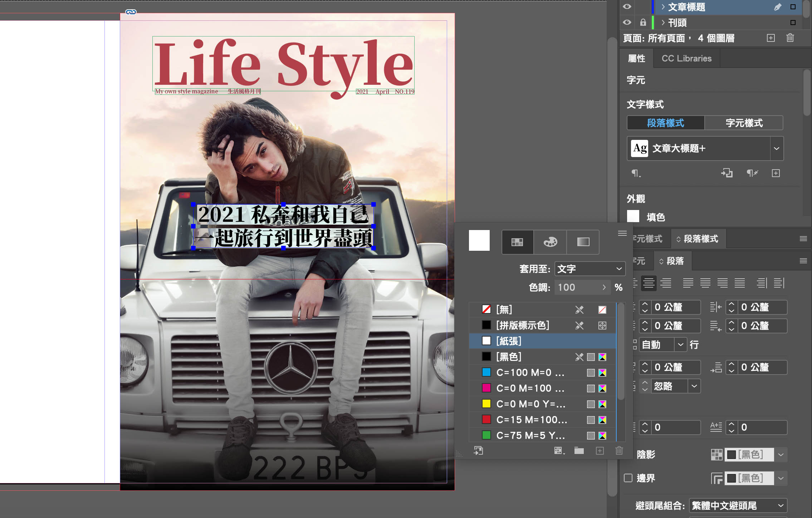This screenshot has width=812, height=518.
Task: Click the 段落樣式 button
Action: pyautogui.click(x=665, y=123)
